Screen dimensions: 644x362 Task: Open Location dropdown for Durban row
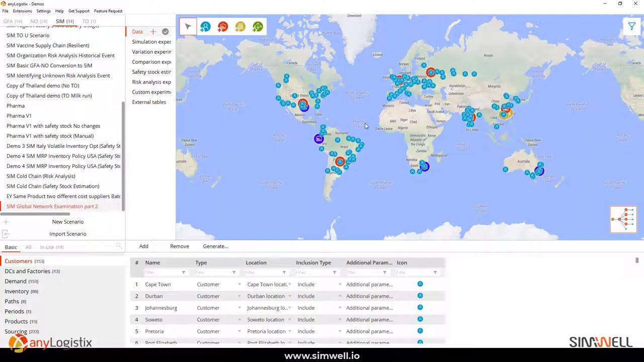290,296
